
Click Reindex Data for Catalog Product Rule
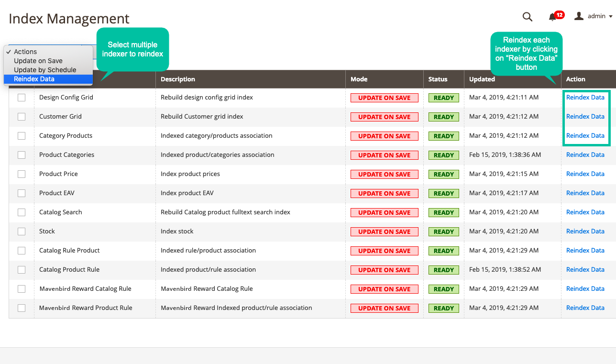click(585, 269)
